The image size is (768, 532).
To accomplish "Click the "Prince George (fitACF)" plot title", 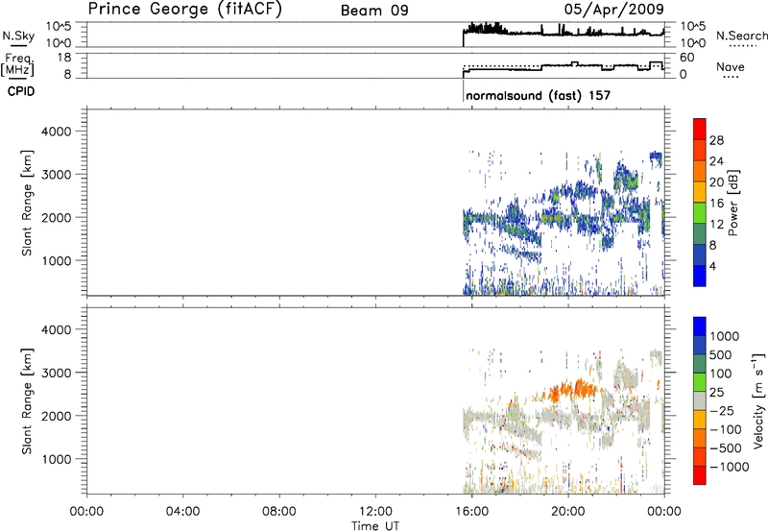I will coord(185,10).
